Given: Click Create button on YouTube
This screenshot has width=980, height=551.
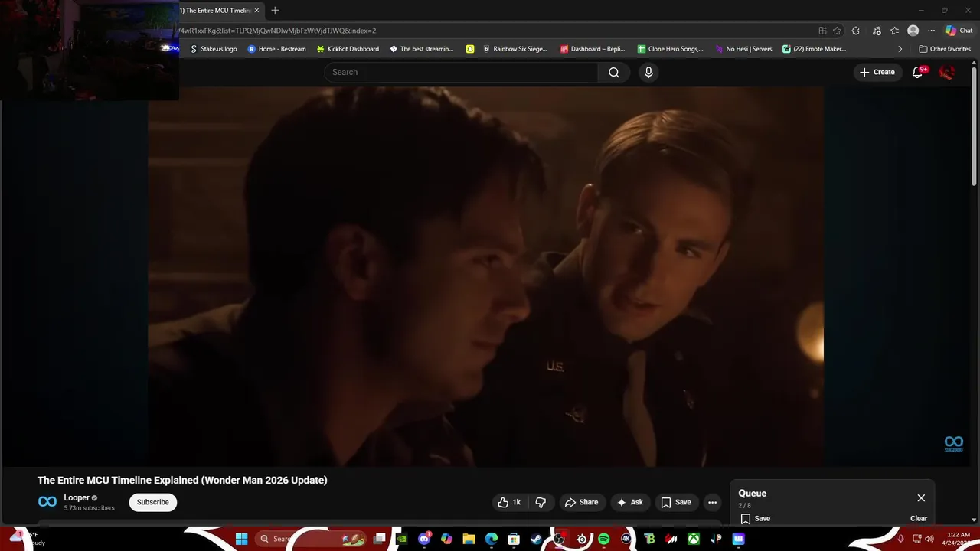Looking at the screenshot, I should coord(877,72).
